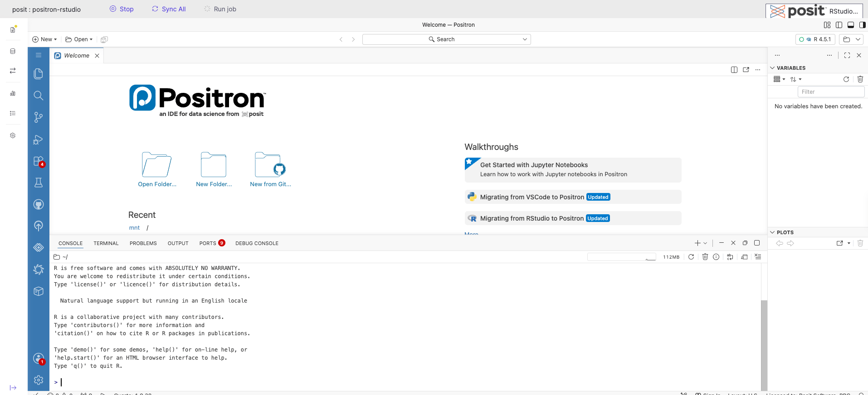Switch to the PORTS tab

point(212,243)
